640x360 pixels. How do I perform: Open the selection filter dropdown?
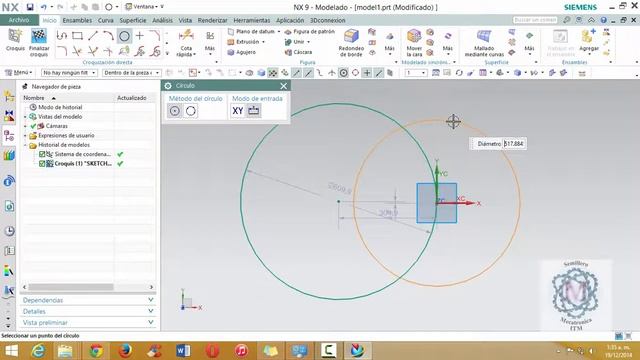click(x=69, y=73)
